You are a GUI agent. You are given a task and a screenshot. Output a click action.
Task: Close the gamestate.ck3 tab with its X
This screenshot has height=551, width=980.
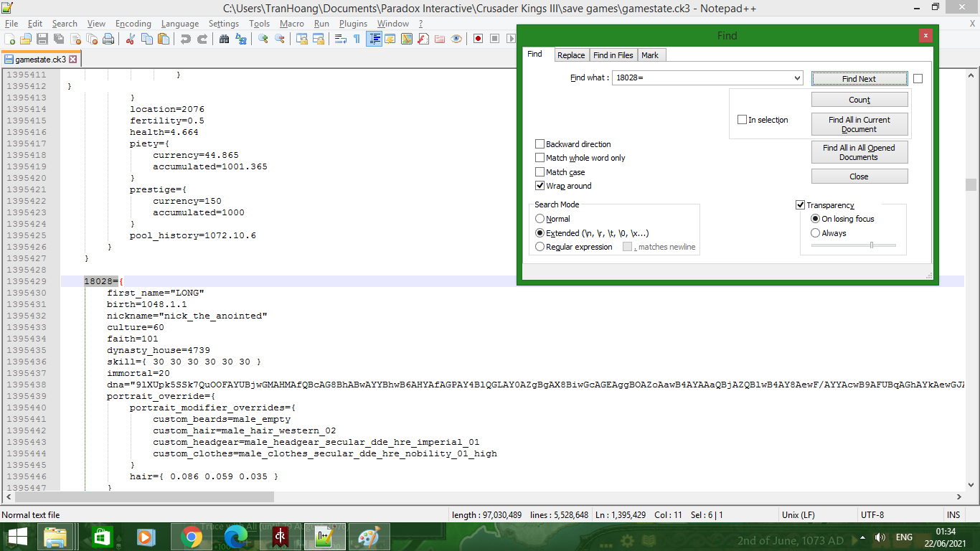[x=72, y=60]
